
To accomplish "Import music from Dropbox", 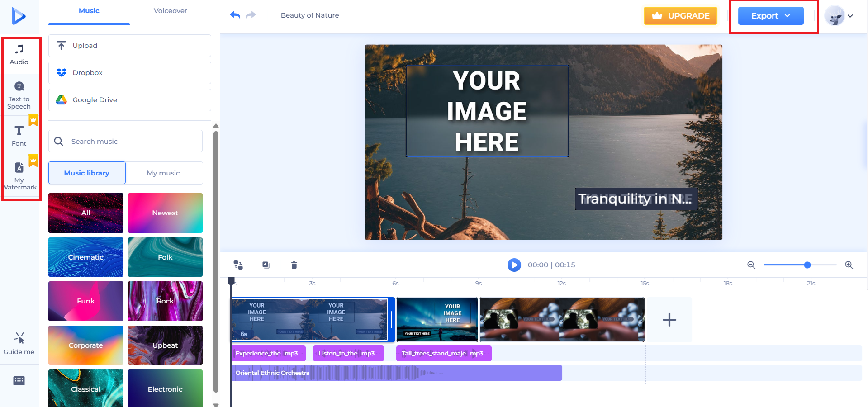I will coord(130,73).
